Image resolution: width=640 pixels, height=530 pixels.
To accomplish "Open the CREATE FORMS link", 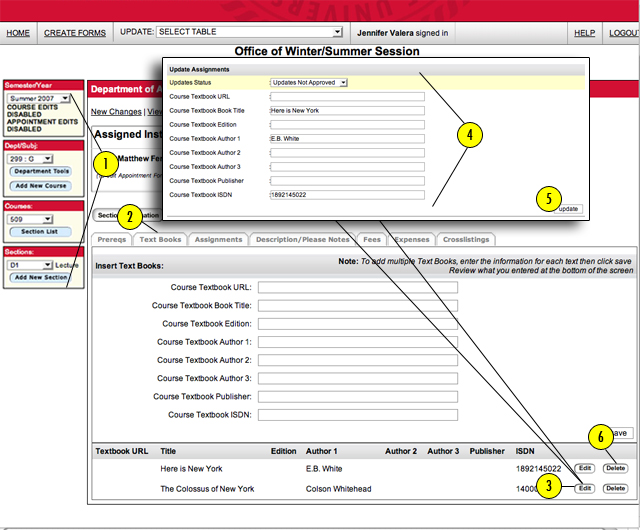I will [x=75, y=33].
